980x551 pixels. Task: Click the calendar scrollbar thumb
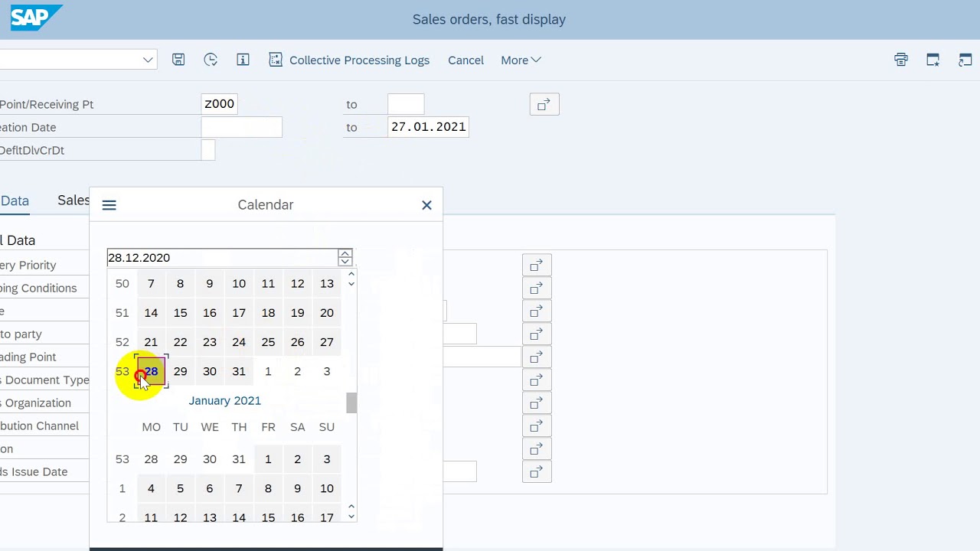pyautogui.click(x=351, y=403)
